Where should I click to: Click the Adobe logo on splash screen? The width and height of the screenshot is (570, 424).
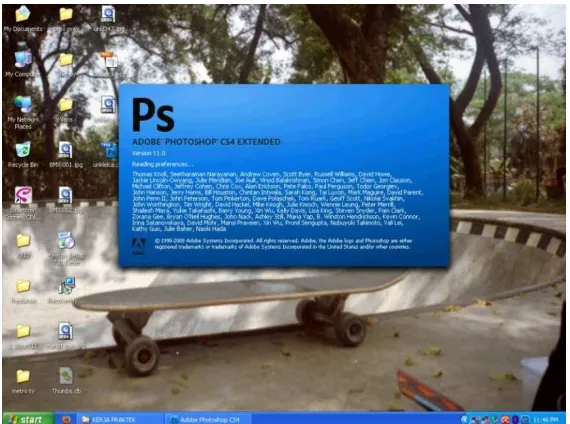(138, 247)
